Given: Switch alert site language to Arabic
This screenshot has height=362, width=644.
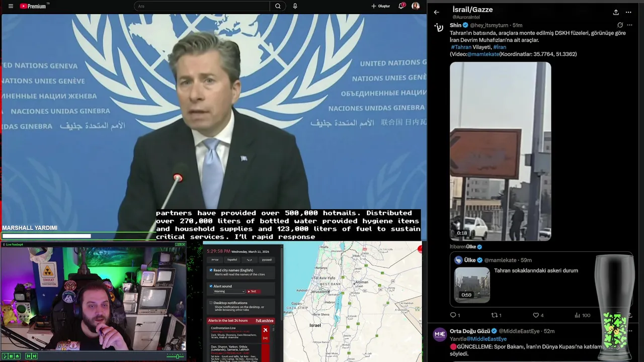Looking at the screenshot, I should pyautogui.click(x=250, y=260).
